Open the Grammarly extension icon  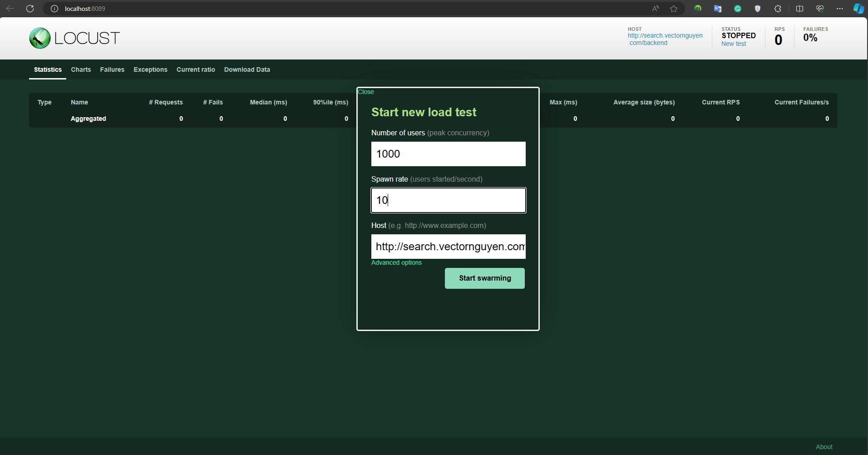738,9
